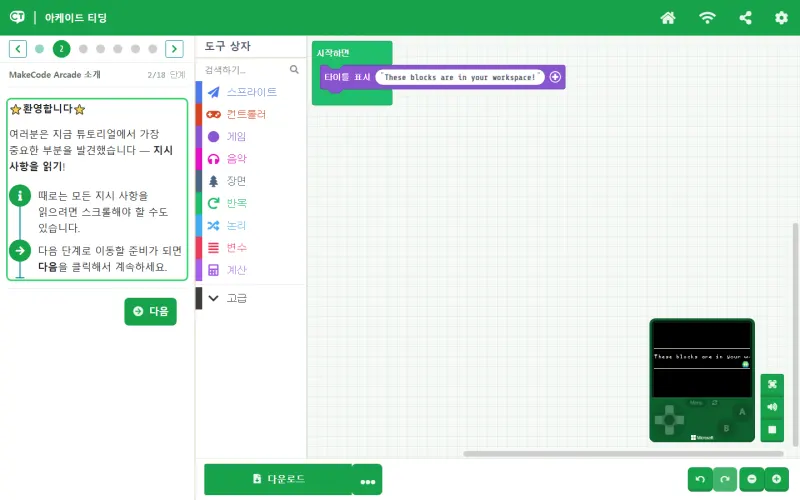
Task: Click the simulator reset icon
Action: coord(715,403)
